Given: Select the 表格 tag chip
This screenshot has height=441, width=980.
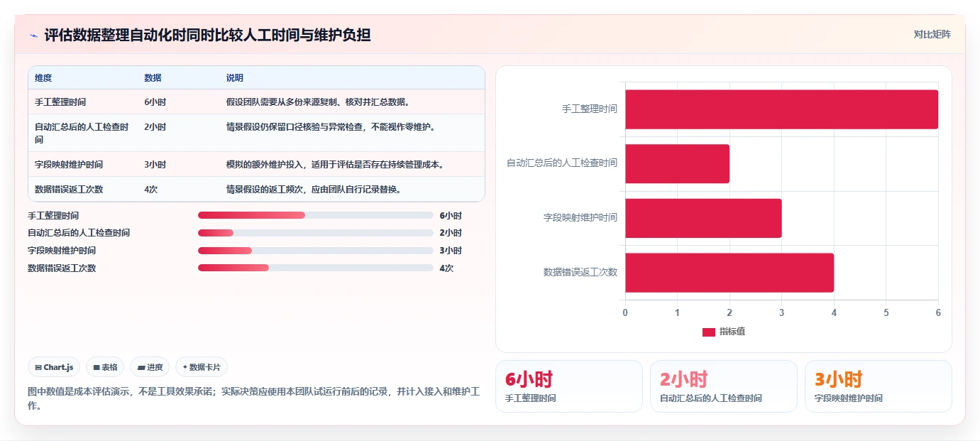Looking at the screenshot, I should coord(105,367).
